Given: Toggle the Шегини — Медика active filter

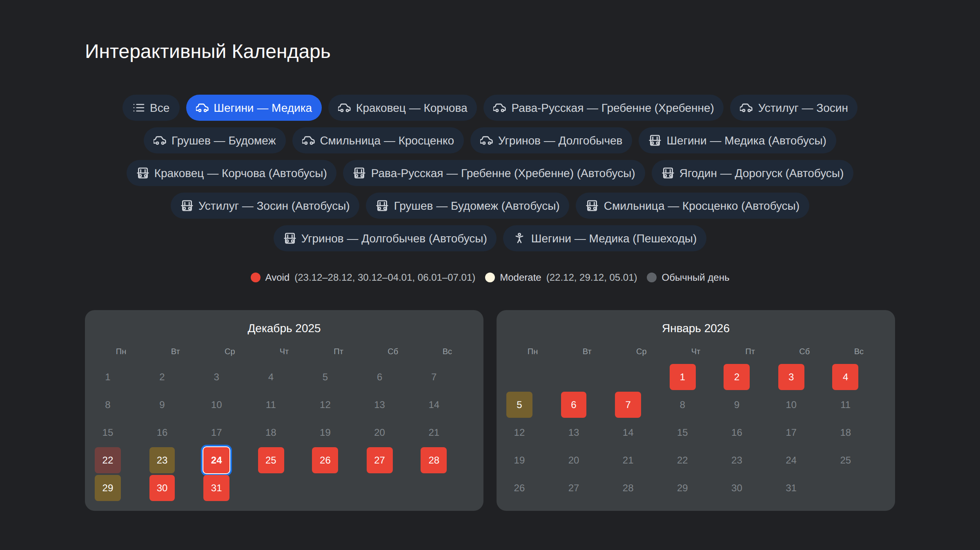Looking at the screenshot, I should (254, 108).
